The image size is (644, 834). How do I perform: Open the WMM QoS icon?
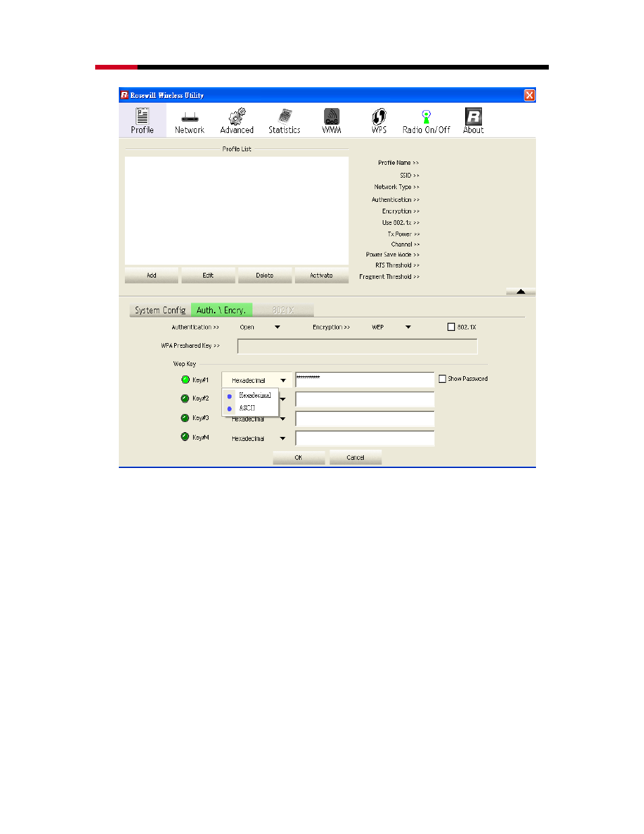click(331, 121)
